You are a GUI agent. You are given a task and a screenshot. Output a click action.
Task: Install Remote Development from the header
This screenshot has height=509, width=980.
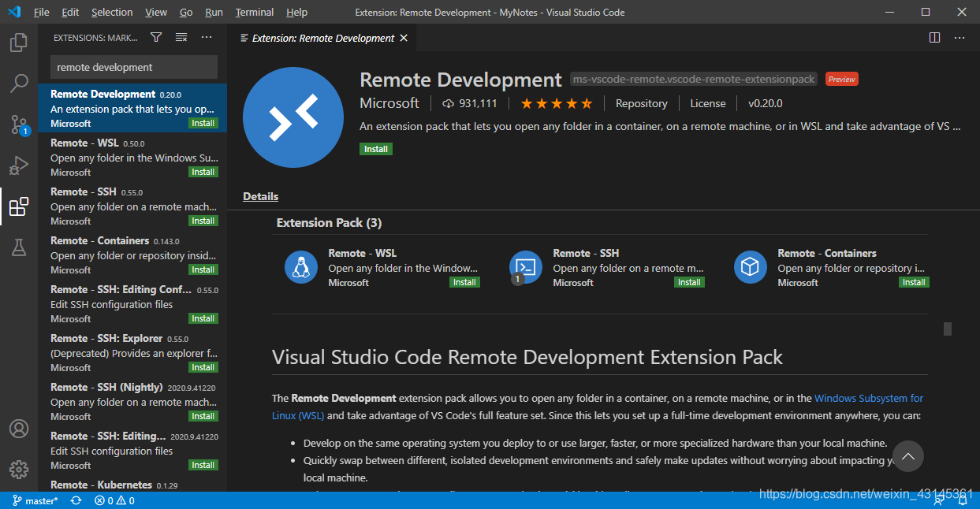tap(376, 149)
